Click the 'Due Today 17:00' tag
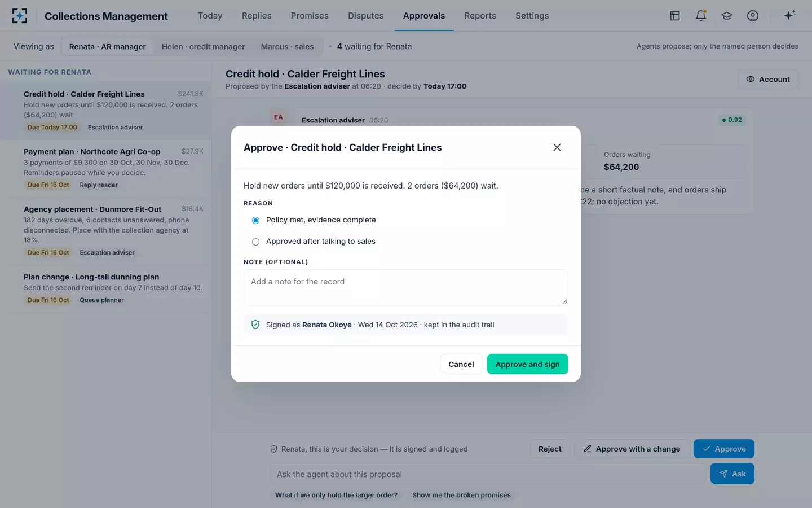The height and width of the screenshot is (508, 812). (52, 128)
